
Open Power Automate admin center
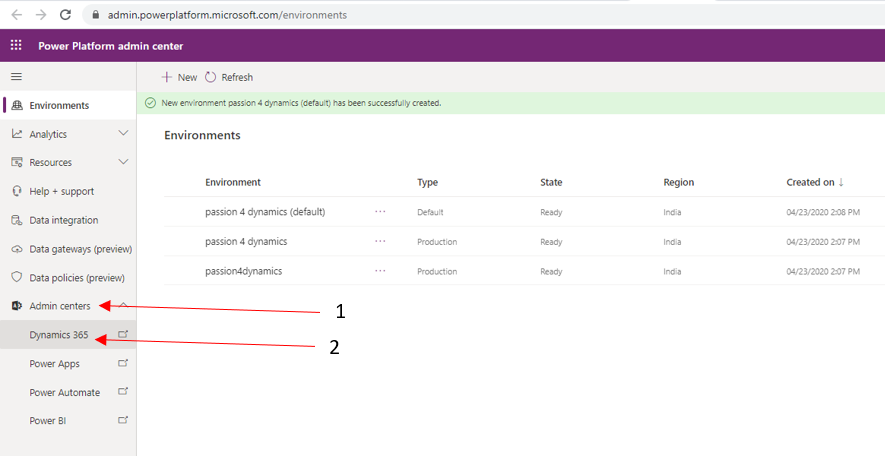tap(65, 392)
